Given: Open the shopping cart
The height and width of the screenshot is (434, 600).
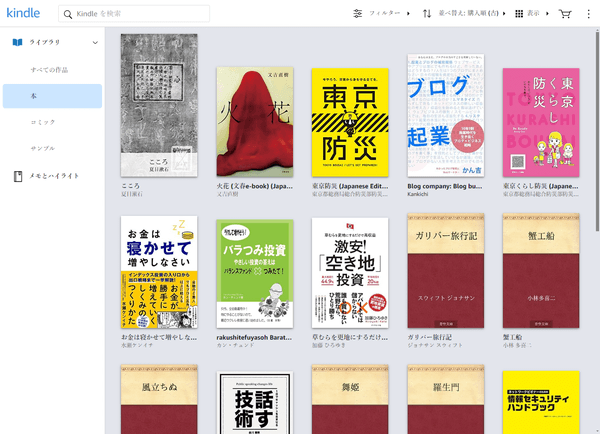Looking at the screenshot, I should pyautogui.click(x=565, y=14).
